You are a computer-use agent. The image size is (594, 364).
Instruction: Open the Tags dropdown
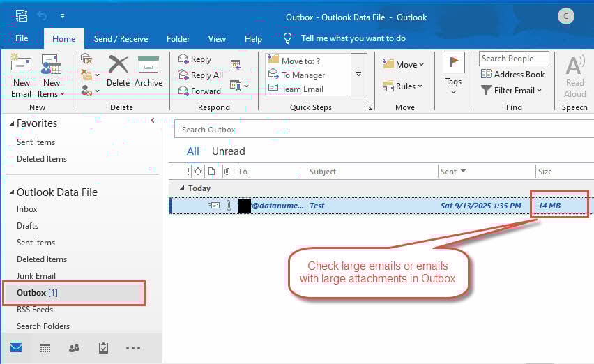coord(453,74)
